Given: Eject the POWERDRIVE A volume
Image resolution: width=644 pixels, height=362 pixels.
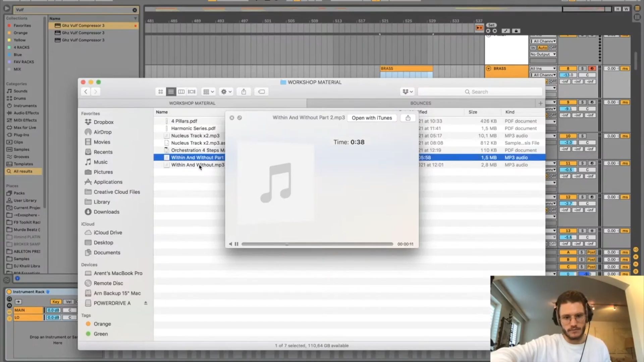Looking at the screenshot, I should (x=146, y=303).
